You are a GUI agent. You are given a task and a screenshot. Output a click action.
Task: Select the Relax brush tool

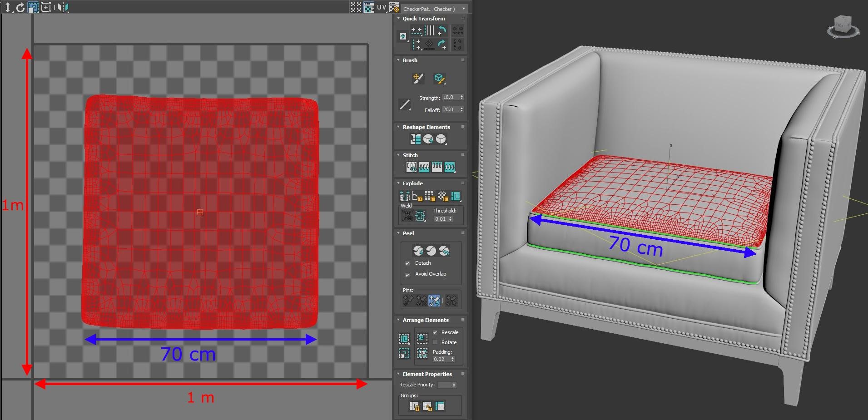click(439, 78)
